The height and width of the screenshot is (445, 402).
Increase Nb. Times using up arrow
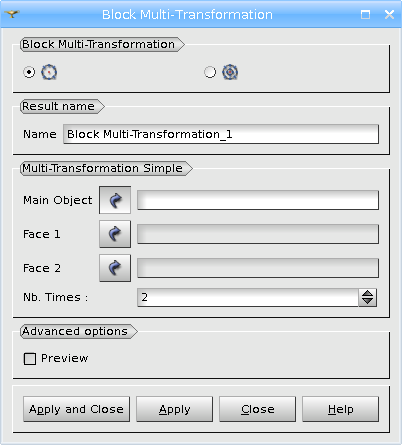pyautogui.click(x=367, y=293)
